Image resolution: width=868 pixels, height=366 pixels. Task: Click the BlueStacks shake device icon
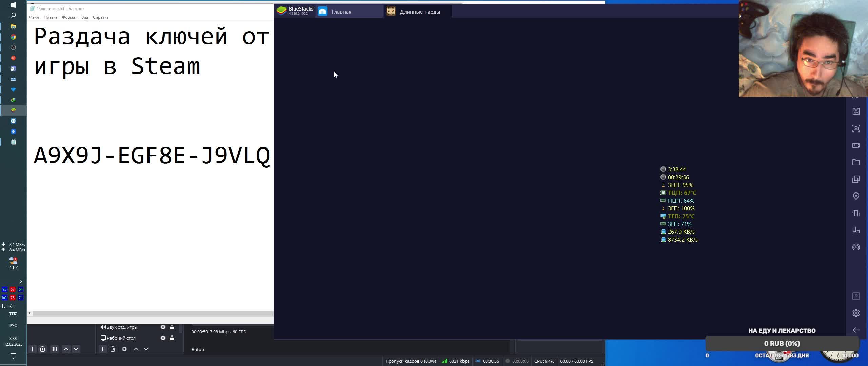(x=856, y=213)
